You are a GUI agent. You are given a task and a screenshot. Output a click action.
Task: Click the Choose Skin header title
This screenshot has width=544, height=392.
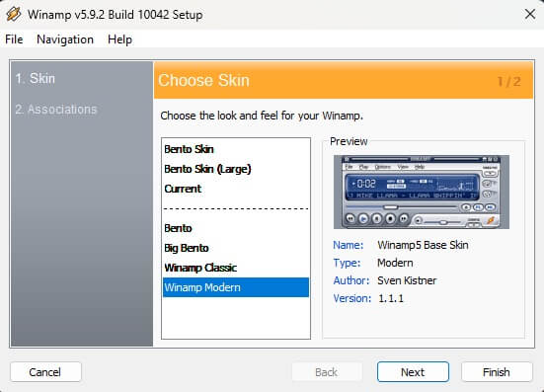[204, 80]
